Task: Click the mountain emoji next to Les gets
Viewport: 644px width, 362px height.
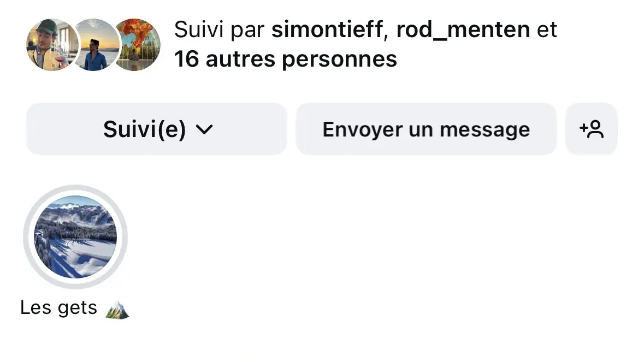Action: pos(117,309)
